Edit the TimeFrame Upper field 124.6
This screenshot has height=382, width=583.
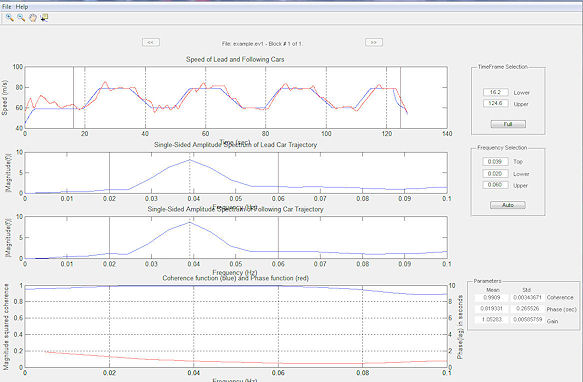tap(496, 103)
